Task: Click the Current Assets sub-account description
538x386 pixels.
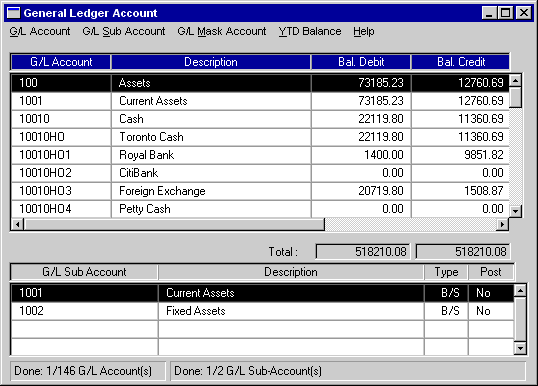Action: pos(291,293)
